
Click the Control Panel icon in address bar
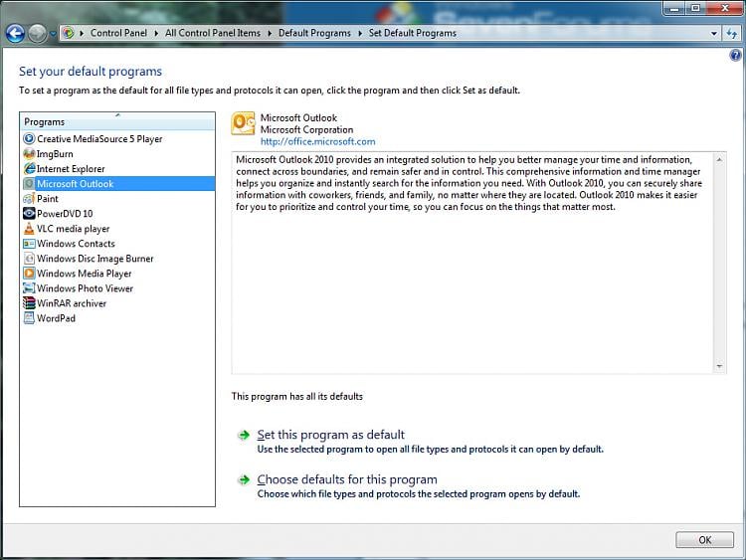coord(69,33)
